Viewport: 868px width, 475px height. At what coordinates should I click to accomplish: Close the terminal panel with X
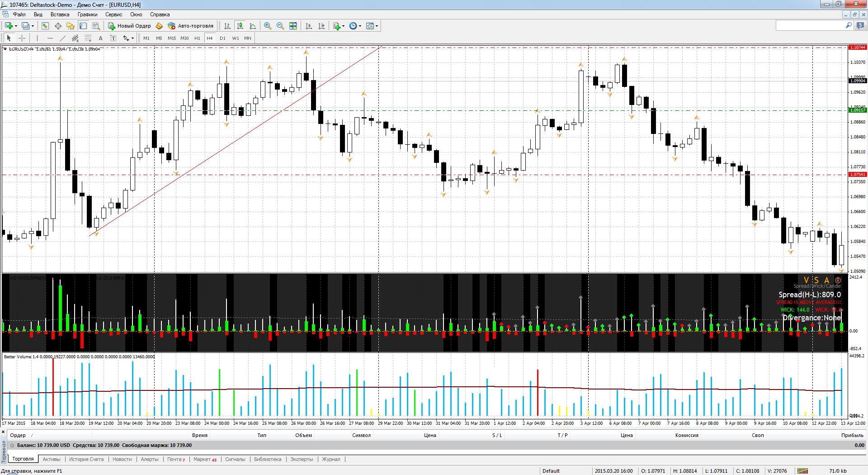click(x=4, y=432)
